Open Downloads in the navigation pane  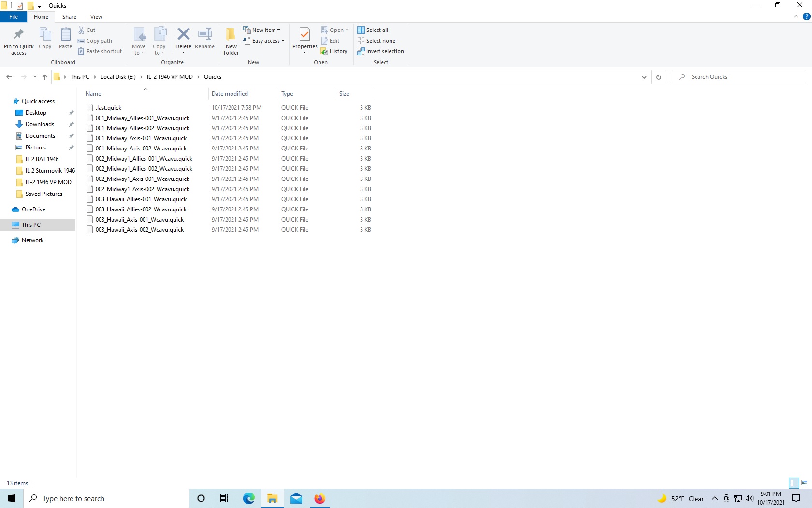point(40,124)
